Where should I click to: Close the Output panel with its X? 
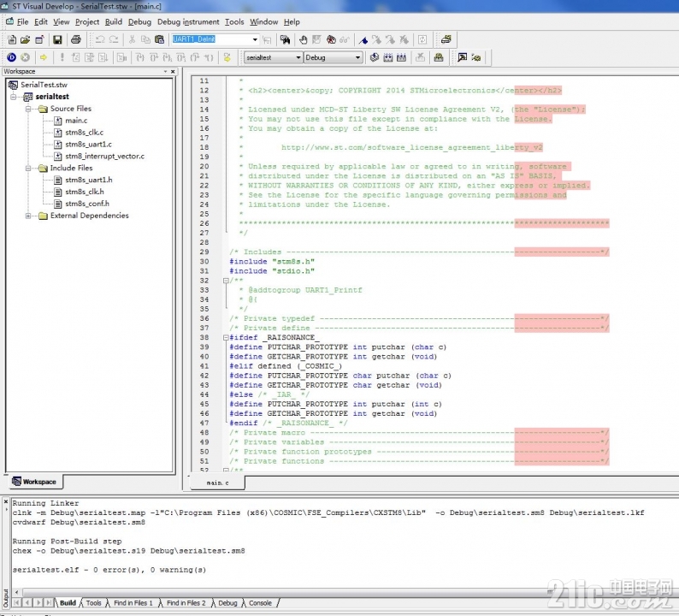(6, 501)
